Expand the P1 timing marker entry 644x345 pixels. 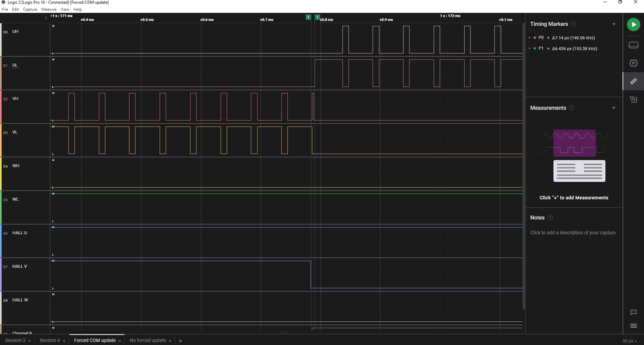(x=530, y=48)
